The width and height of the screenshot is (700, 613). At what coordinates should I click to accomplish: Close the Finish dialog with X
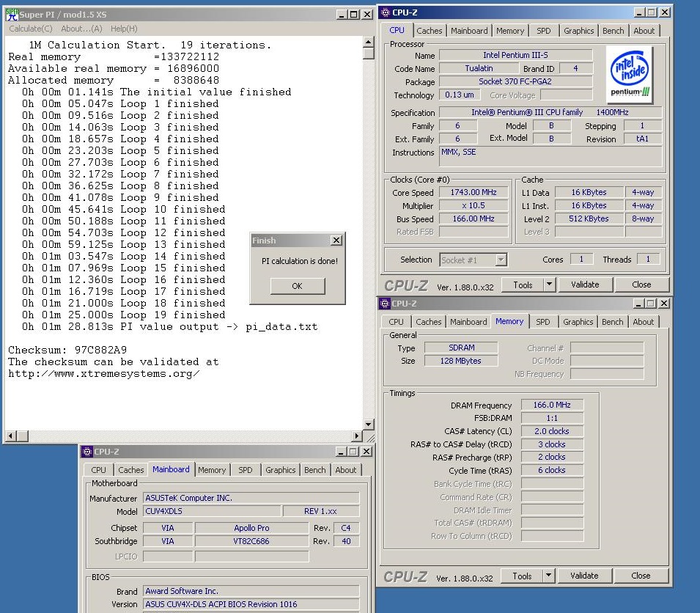tap(336, 241)
